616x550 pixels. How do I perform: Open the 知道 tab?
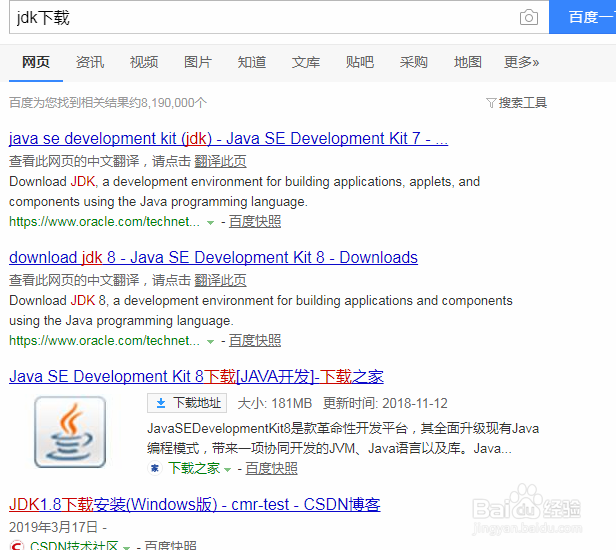(x=252, y=62)
